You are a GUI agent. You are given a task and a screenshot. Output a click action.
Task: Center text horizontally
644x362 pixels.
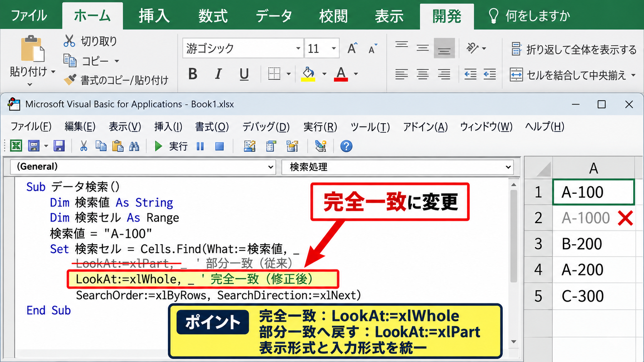click(x=423, y=74)
